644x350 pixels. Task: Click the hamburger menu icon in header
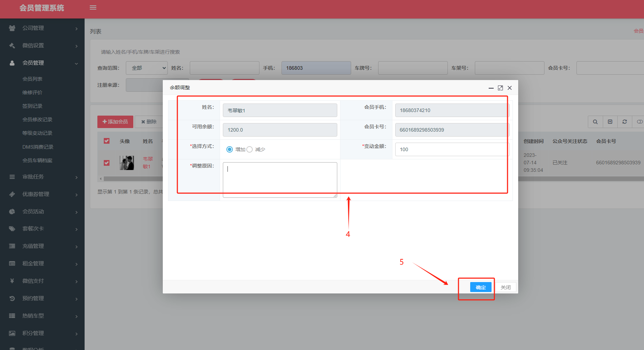coord(93,7)
